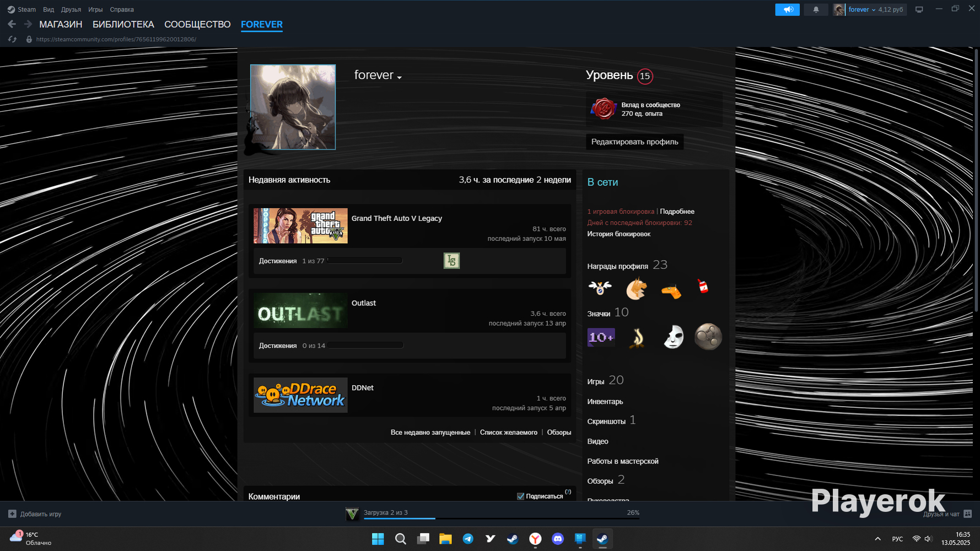Open Yandex Browser from the taskbar

point(535,539)
